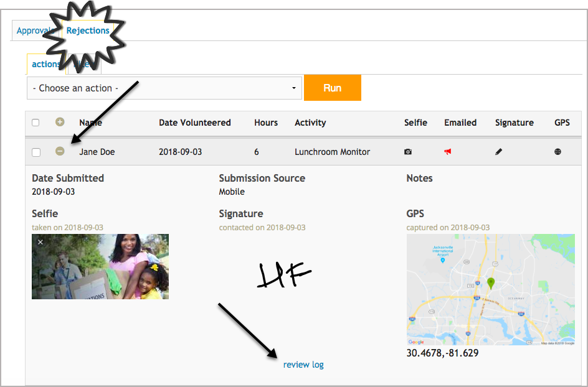This screenshot has width=588, height=387.
Task: Click the orange Run button
Action: (x=332, y=88)
